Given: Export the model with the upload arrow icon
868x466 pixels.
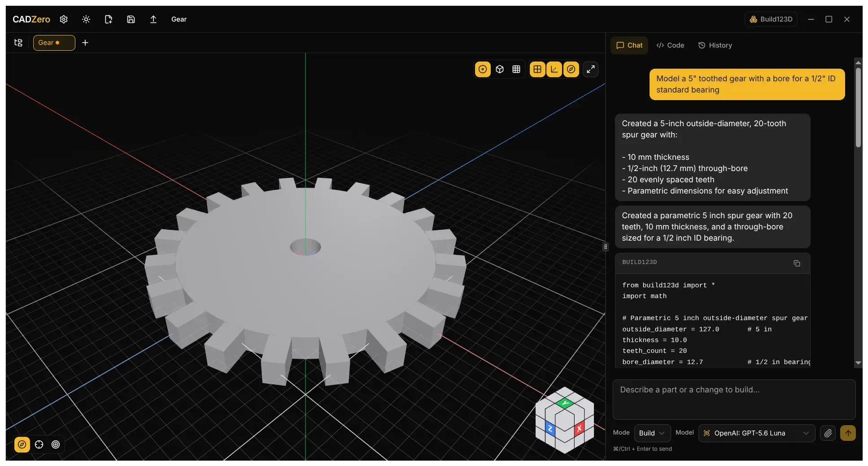Looking at the screenshot, I should [153, 19].
